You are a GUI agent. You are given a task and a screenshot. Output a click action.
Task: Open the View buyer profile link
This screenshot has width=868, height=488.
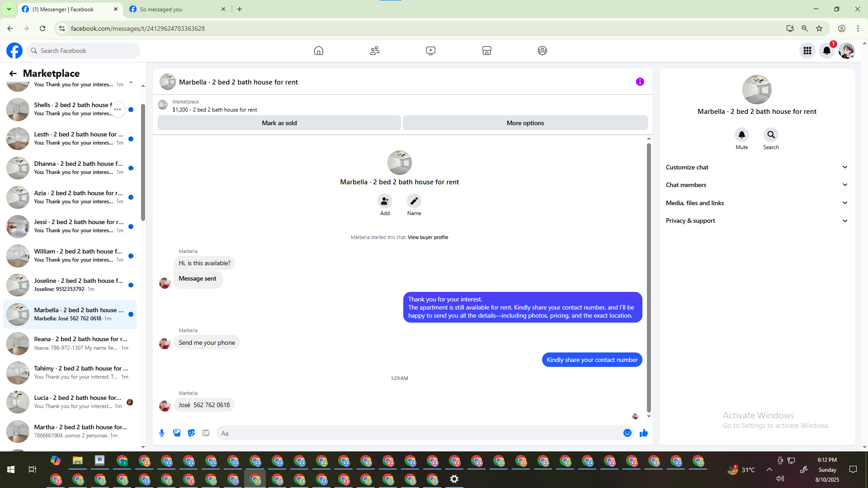428,237
